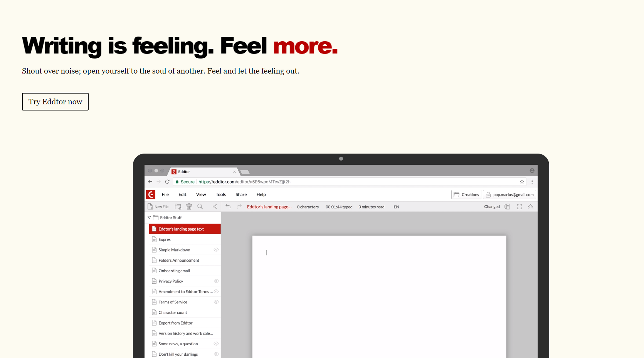This screenshot has height=358, width=644.
Task: Toggle the eye icon on Terms of Service
Action: point(216,302)
